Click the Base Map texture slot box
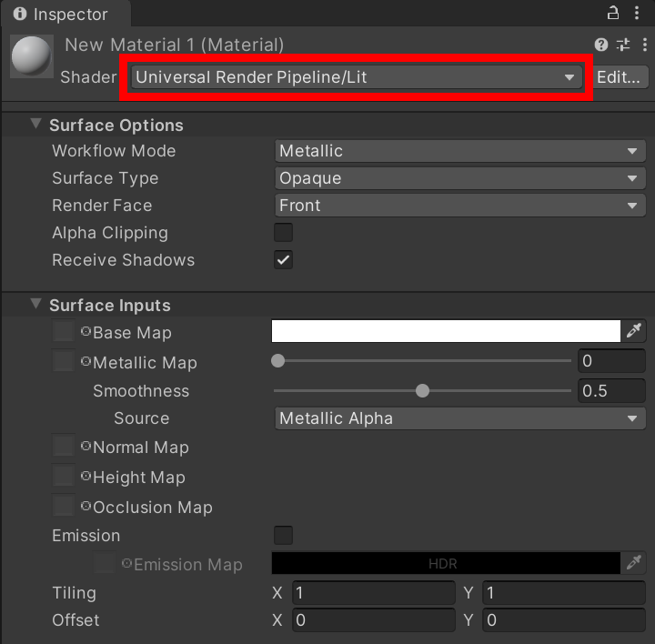Viewport: 655px width, 644px height. tap(64, 331)
